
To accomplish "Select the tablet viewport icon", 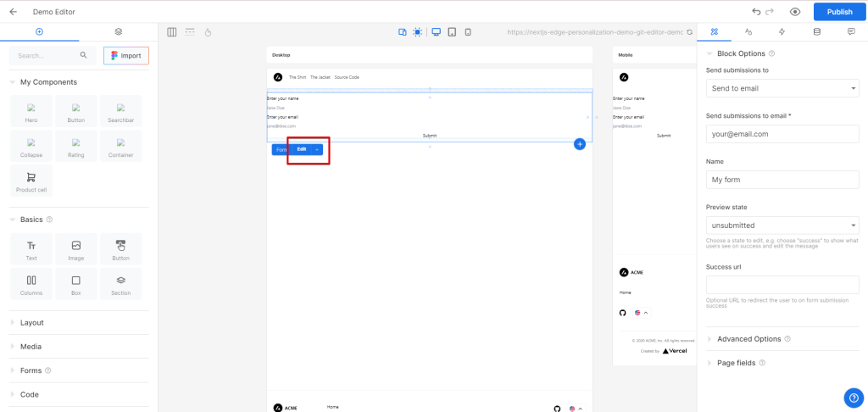I will tap(452, 32).
